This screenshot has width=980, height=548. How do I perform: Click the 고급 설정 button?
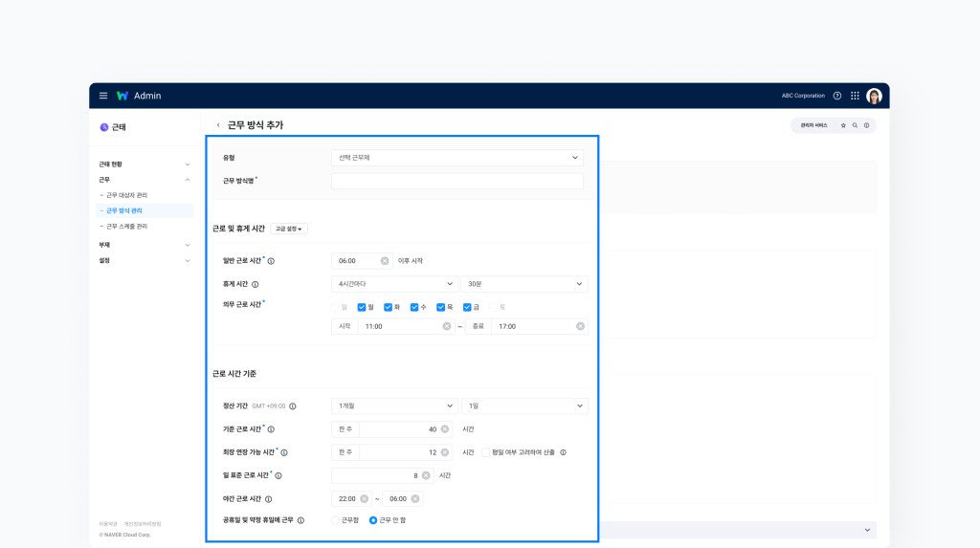(289, 229)
